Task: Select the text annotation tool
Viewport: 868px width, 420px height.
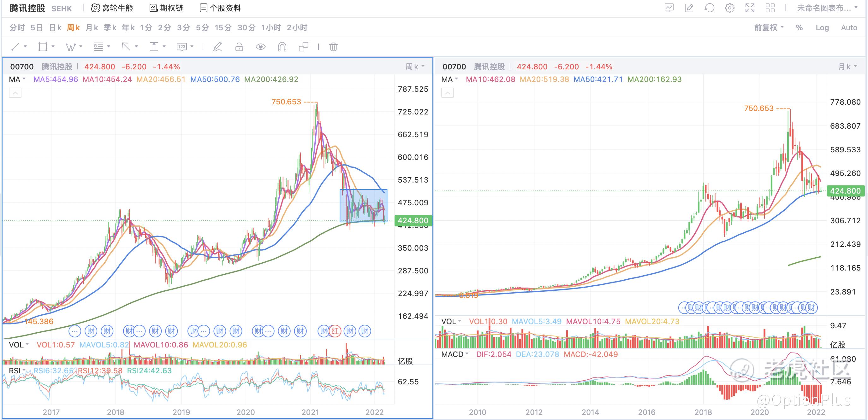Action: (x=154, y=47)
